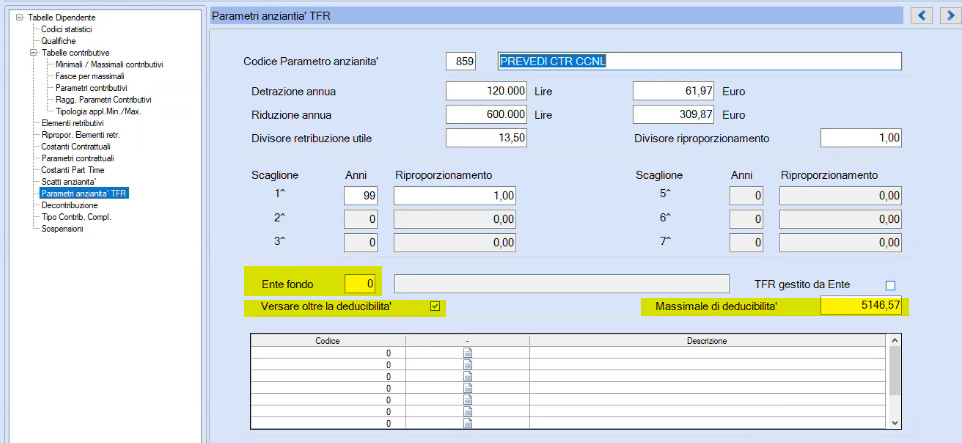Click Divisore riproporzionamento field
This screenshot has width=962, height=443.
tap(861, 138)
